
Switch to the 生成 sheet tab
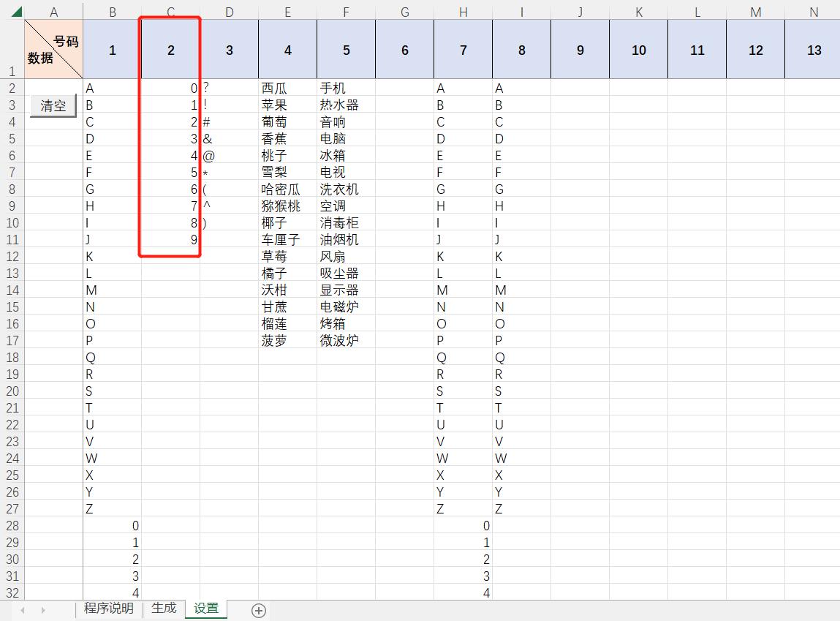click(x=163, y=608)
